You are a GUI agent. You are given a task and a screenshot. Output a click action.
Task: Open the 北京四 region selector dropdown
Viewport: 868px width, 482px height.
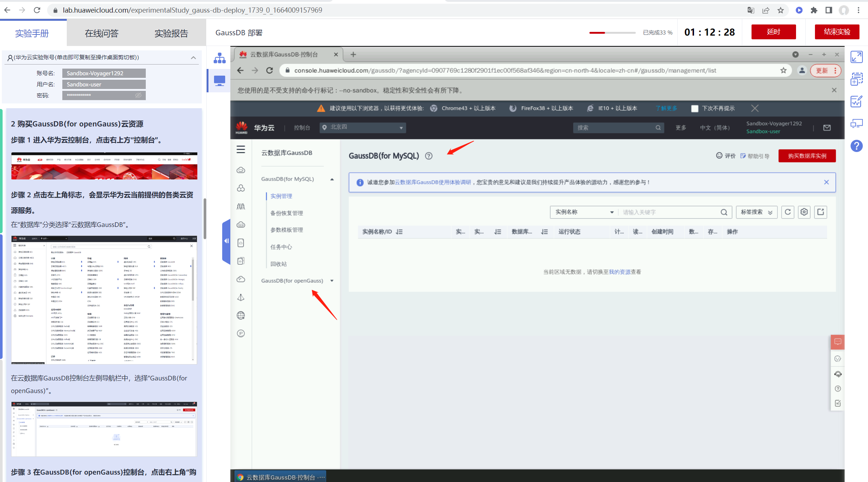363,127
